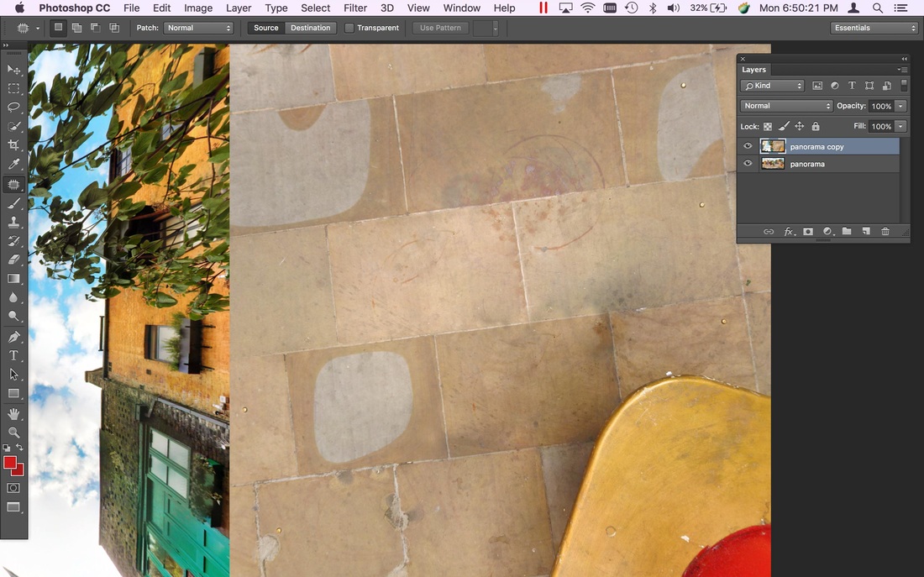The image size is (924, 577).
Task: Select the Pen tool
Action: coord(13,337)
